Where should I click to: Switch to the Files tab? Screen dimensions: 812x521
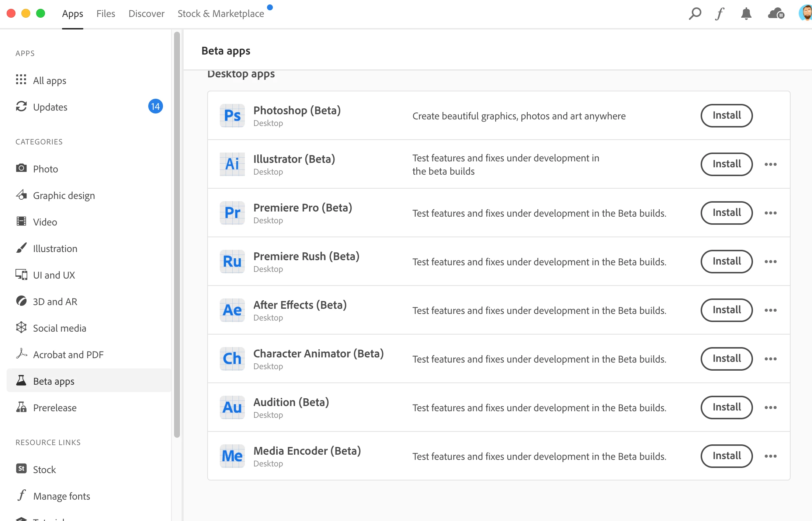point(106,14)
